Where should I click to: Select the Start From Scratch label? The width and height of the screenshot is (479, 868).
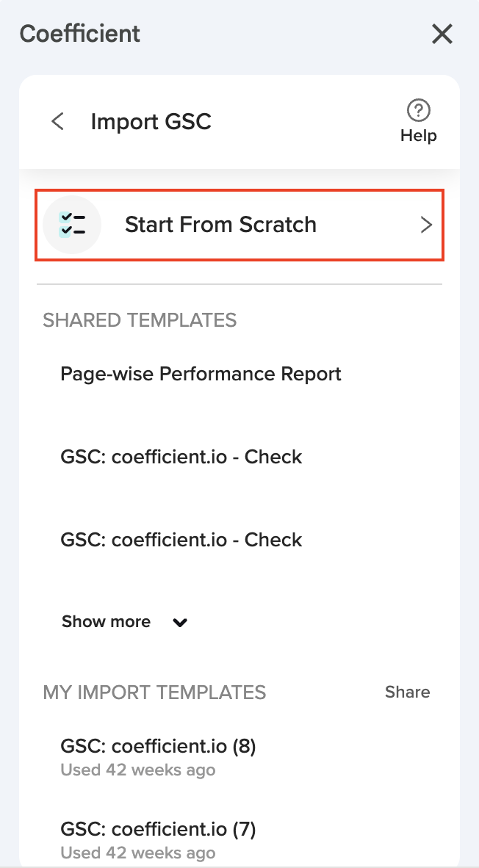pos(220,225)
